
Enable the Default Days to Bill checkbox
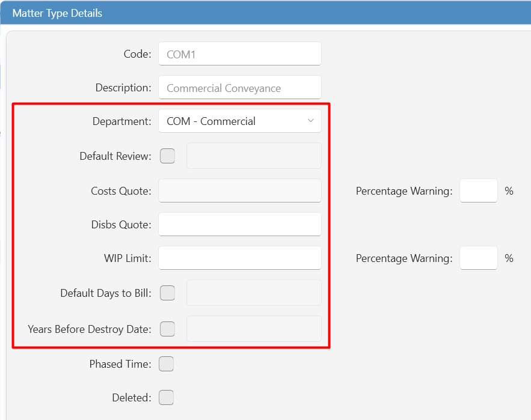pyautogui.click(x=167, y=293)
